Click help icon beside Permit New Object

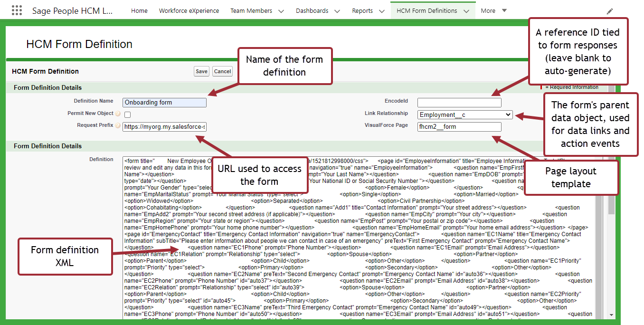118,114
